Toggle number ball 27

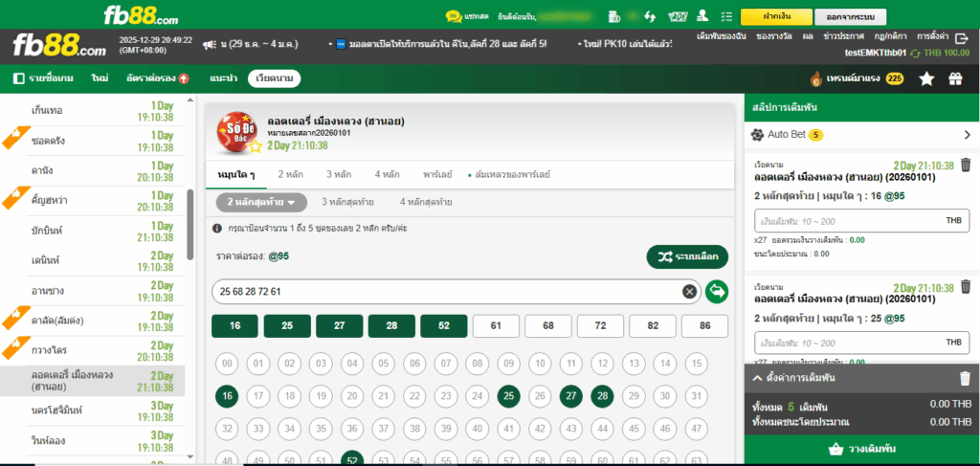pos(571,396)
